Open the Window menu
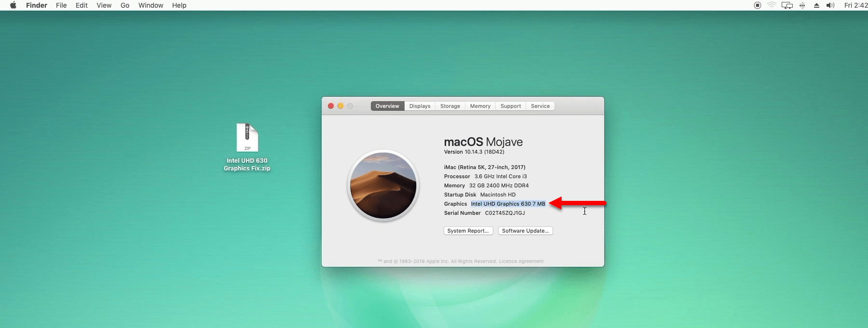This screenshot has height=328, width=868. [151, 5]
